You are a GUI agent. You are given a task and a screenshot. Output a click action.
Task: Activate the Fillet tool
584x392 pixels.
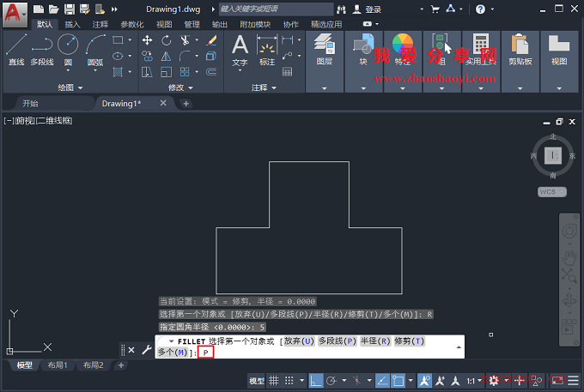pyautogui.click(x=185, y=56)
